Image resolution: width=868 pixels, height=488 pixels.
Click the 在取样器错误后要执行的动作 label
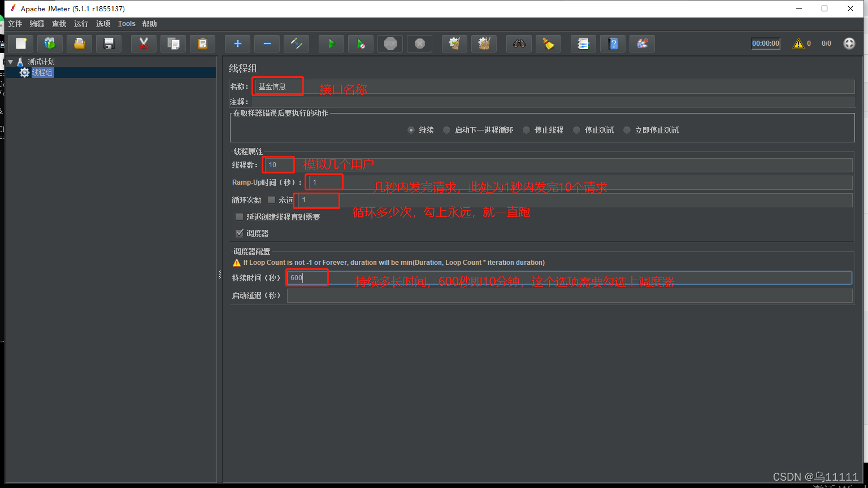pos(281,113)
